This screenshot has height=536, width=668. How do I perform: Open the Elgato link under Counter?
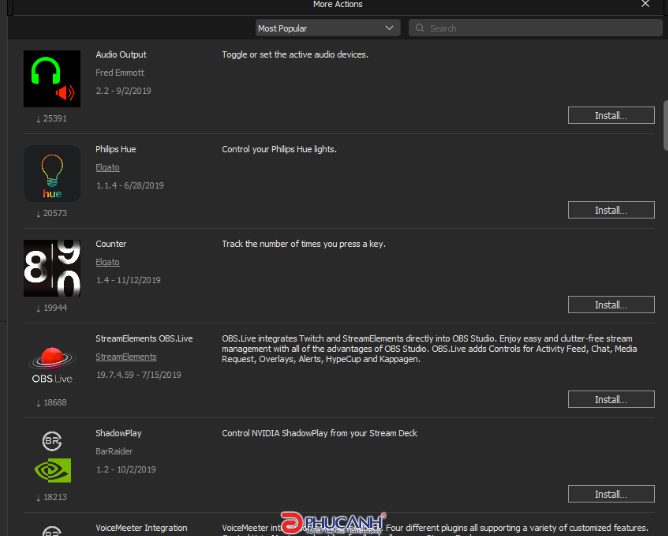pos(107,262)
